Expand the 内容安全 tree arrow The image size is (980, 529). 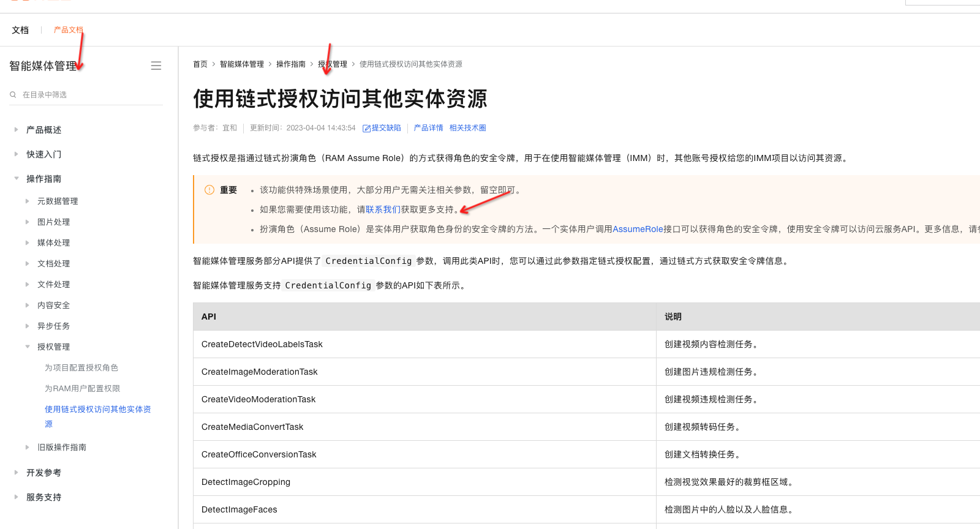point(27,305)
